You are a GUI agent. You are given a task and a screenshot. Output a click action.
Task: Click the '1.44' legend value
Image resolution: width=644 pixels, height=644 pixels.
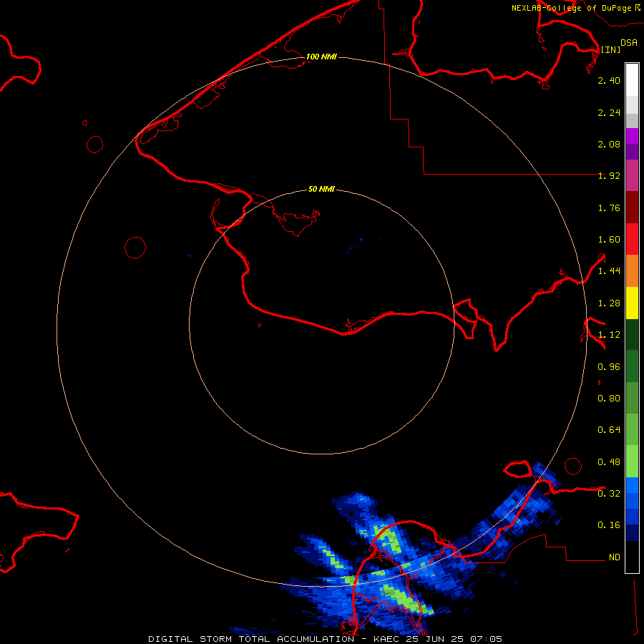pos(609,270)
